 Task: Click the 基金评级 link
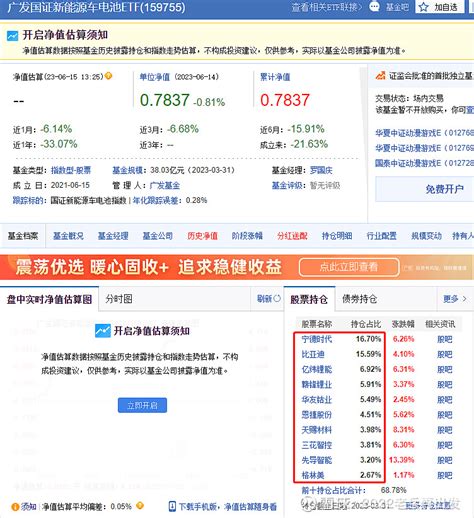[287, 185]
